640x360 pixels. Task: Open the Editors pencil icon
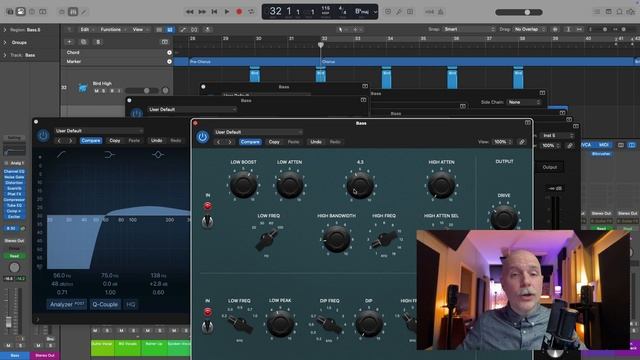[84, 12]
